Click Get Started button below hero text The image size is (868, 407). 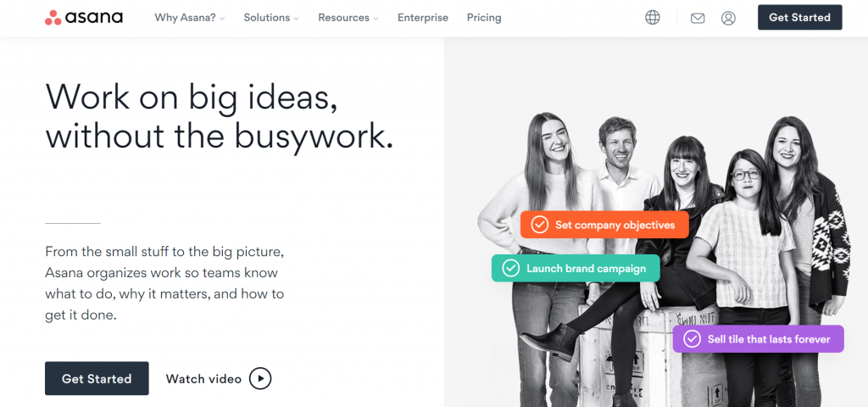pos(97,379)
